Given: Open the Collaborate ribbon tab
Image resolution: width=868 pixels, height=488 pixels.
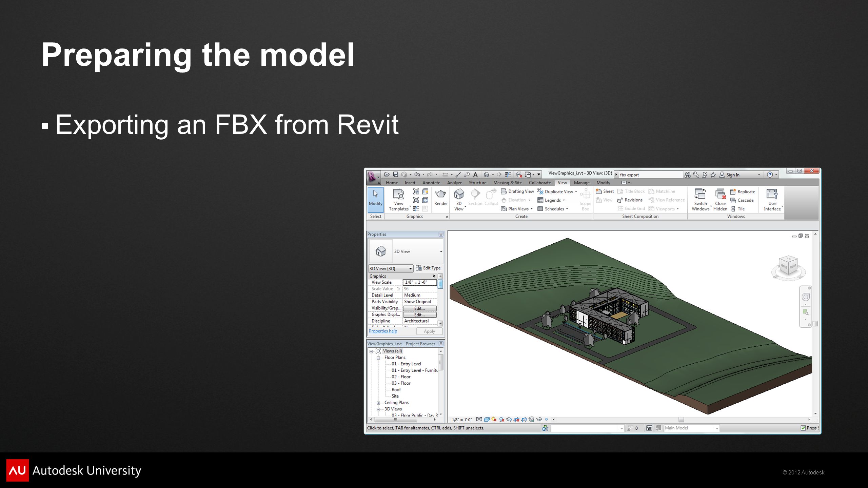Looking at the screenshot, I should click(x=539, y=183).
